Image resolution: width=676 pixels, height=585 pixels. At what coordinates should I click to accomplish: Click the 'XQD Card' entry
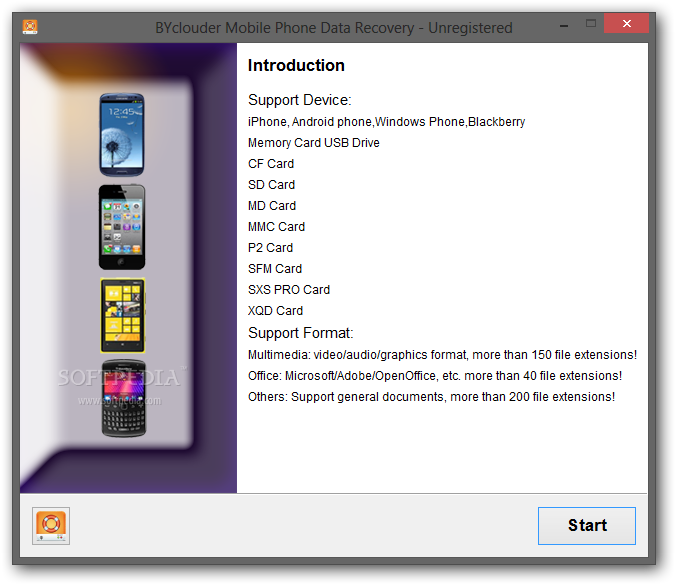point(275,311)
